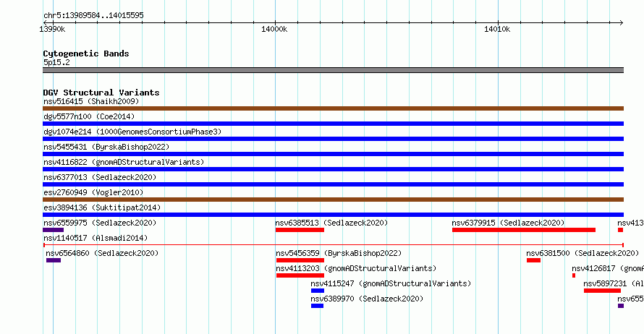Select the dgv5577n100 (Coe2014) variant label
The height and width of the screenshot is (334, 644).
pos(89,116)
